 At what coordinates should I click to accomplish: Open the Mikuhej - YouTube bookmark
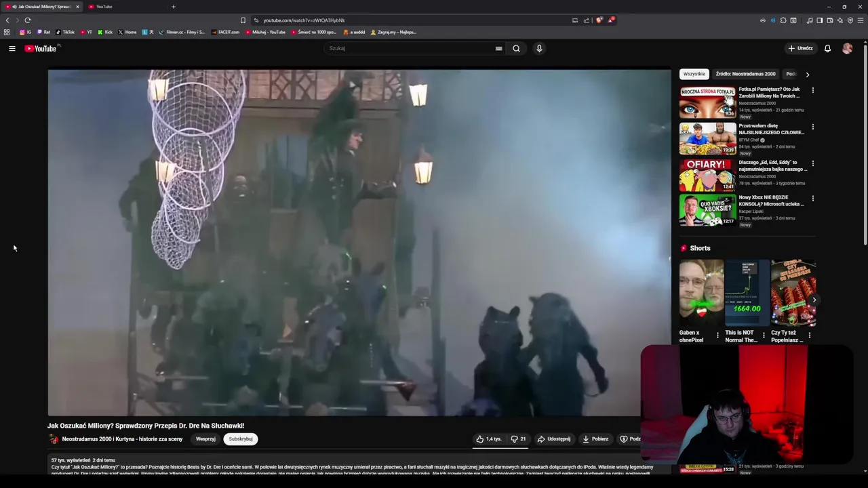(x=265, y=32)
